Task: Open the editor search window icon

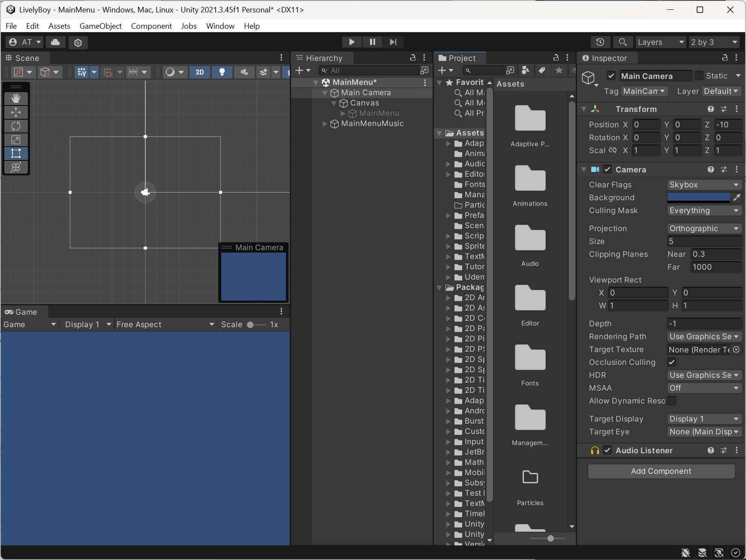Action: point(623,42)
